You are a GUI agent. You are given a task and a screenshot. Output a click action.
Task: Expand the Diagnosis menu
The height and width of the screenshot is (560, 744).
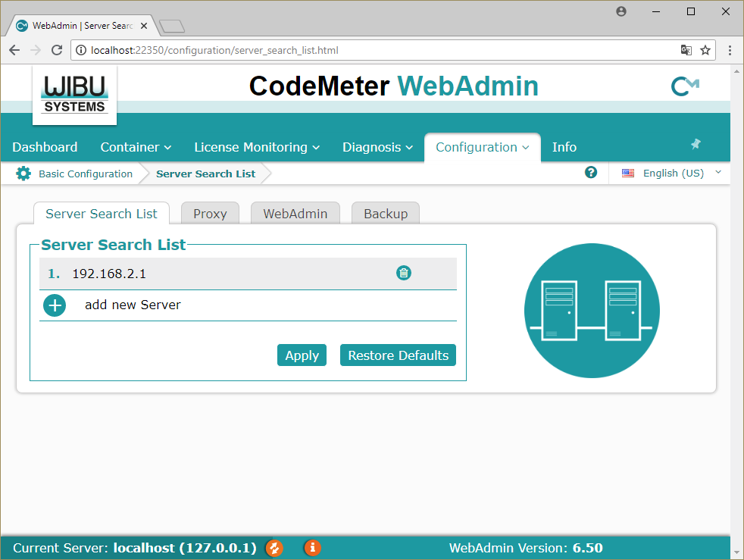tap(378, 147)
